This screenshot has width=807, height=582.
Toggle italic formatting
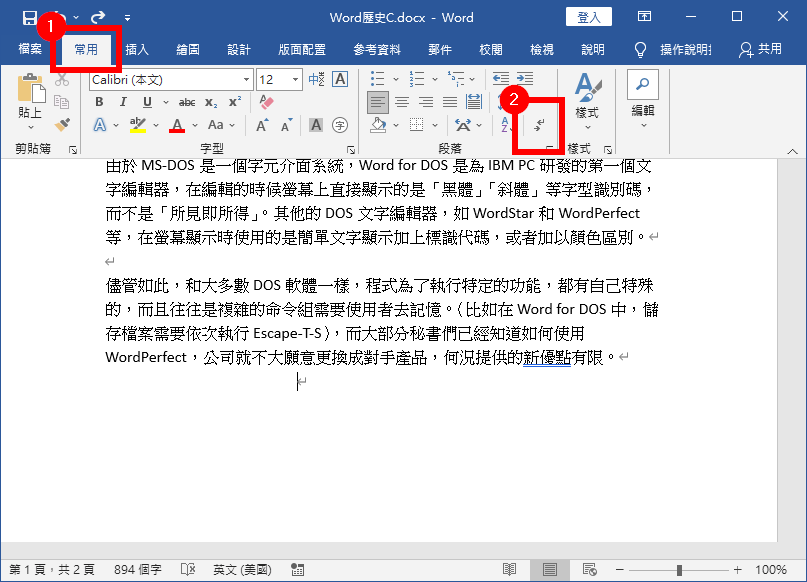point(123,102)
